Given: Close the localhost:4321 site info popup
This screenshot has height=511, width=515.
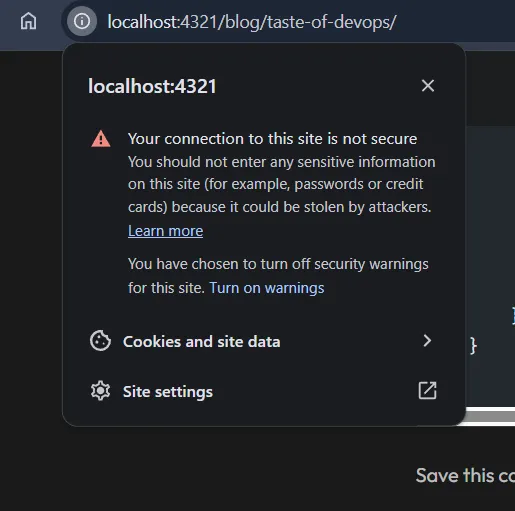Looking at the screenshot, I should tap(428, 86).
